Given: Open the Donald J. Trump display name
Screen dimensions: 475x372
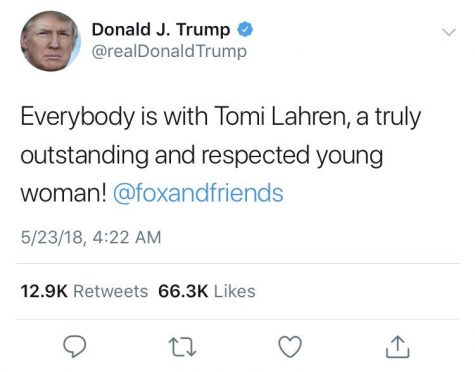Looking at the screenshot, I should pyautogui.click(x=161, y=30).
